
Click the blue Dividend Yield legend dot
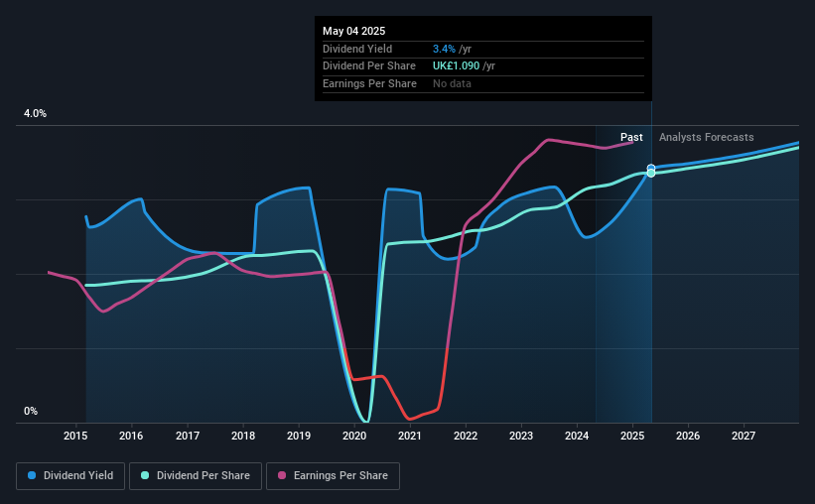[x=32, y=475]
